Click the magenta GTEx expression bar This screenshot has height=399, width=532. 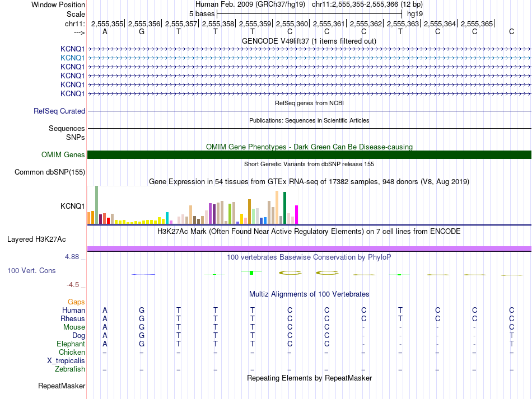pos(297,214)
